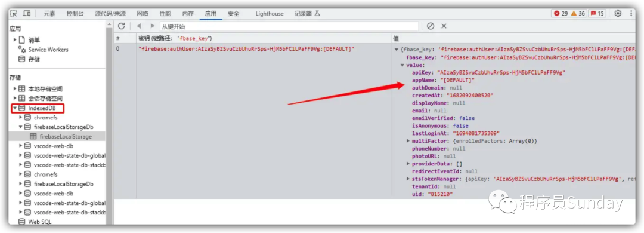644x233 pixels.
Task: Expand the 会话存储空间 node
Action: coord(15,98)
